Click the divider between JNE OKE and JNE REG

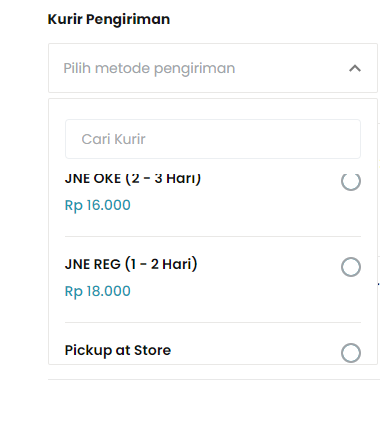coord(213,236)
